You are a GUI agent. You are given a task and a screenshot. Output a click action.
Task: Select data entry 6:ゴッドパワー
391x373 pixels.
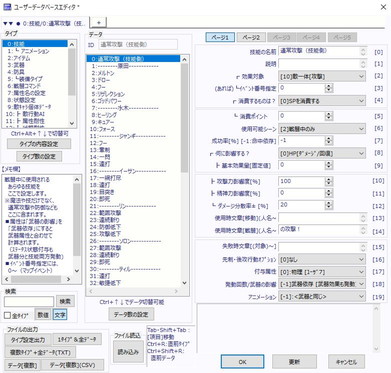133,101
